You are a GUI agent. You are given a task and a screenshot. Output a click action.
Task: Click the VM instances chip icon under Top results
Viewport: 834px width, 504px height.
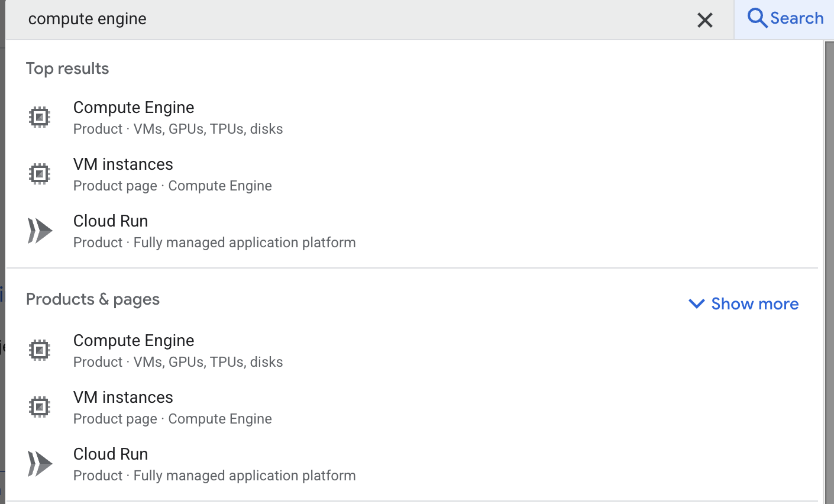pyautogui.click(x=40, y=174)
